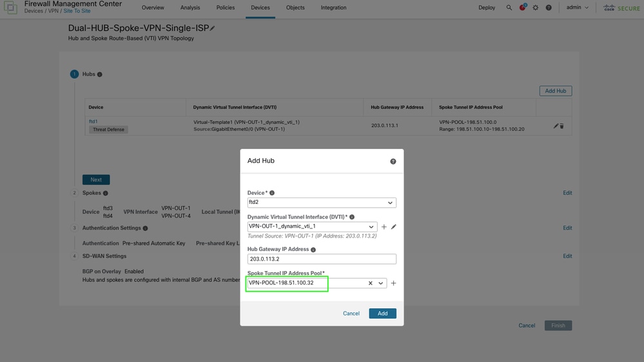Click the Cisco SECURE logo

pos(621,8)
